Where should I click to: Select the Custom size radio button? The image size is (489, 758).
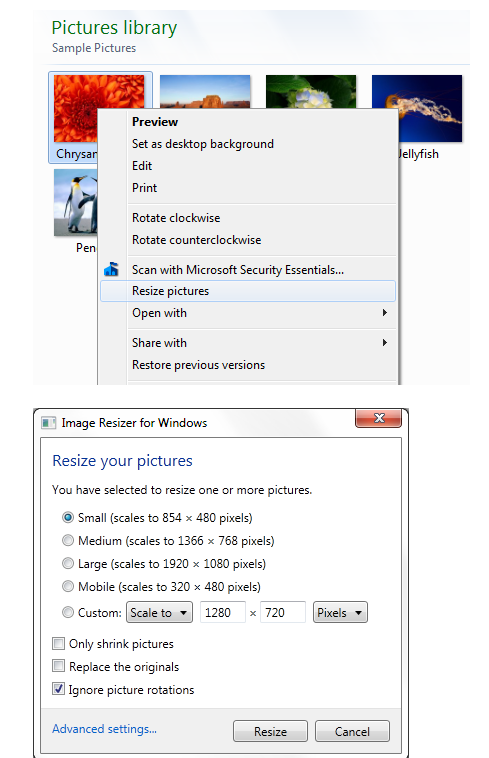(x=68, y=612)
